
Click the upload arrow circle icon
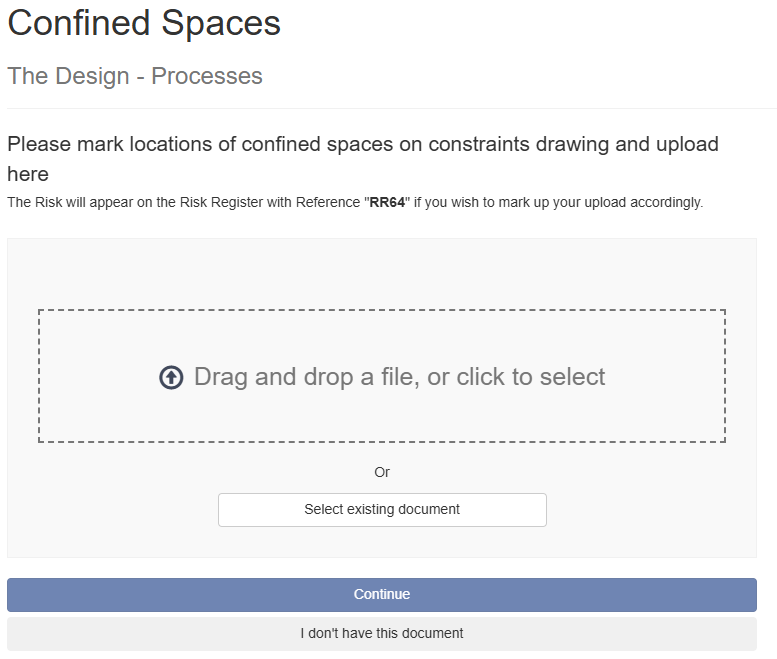point(171,378)
